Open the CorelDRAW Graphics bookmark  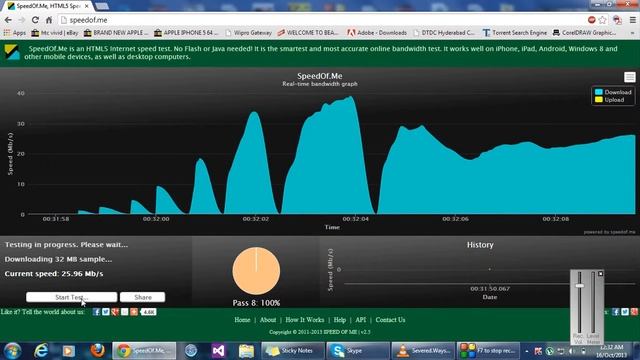[584, 33]
